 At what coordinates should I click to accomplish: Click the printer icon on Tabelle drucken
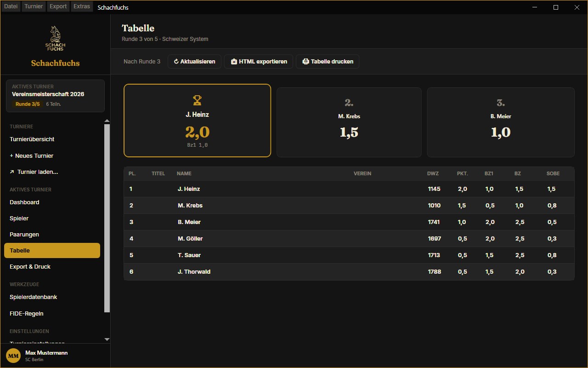pyautogui.click(x=305, y=62)
